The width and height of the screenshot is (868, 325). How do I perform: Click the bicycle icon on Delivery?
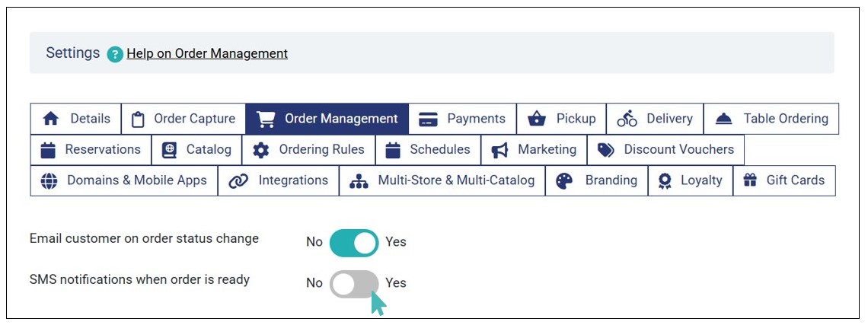point(627,119)
